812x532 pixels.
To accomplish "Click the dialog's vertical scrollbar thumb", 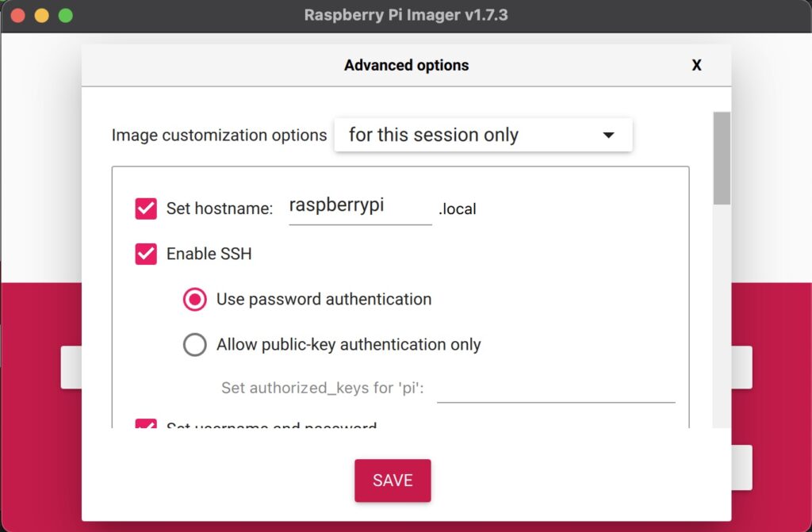I will (x=722, y=158).
